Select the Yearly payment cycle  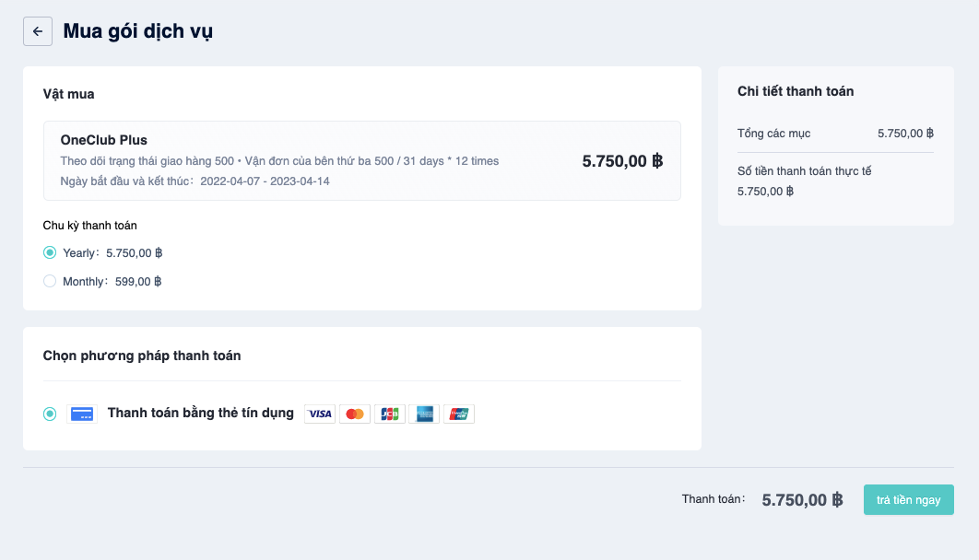point(50,252)
